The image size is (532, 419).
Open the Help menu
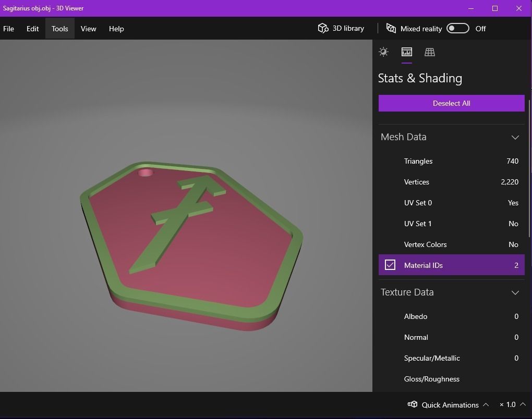coord(116,29)
